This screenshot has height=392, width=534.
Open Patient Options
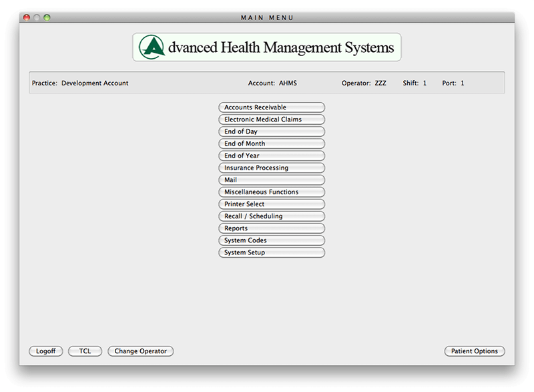pyautogui.click(x=475, y=351)
